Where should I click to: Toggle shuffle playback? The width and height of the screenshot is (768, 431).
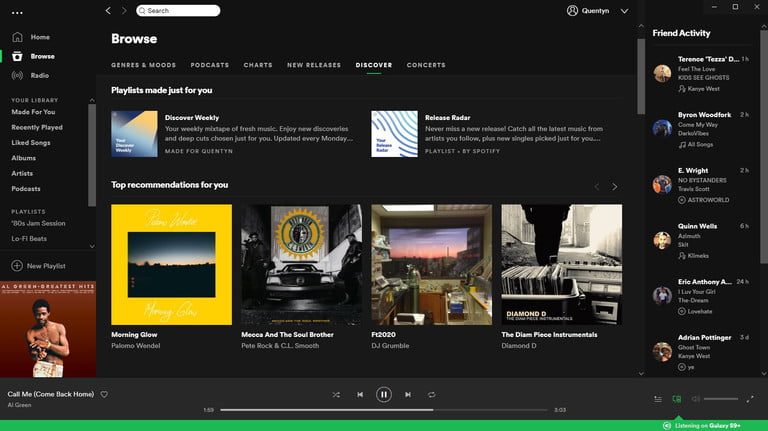pyautogui.click(x=336, y=395)
